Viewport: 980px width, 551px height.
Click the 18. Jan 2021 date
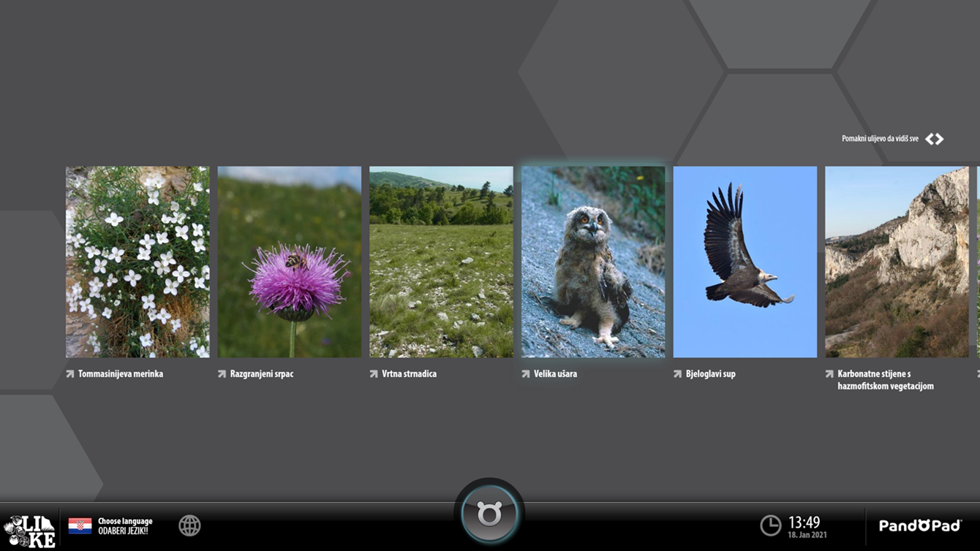tap(807, 535)
